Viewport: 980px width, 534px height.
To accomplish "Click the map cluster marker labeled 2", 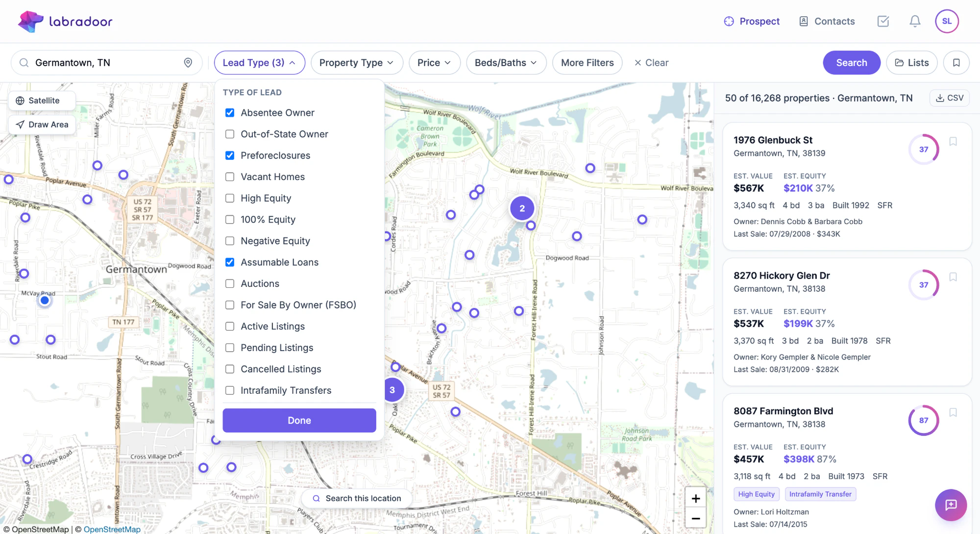I will pyautogui.click(x=522, y=208).
